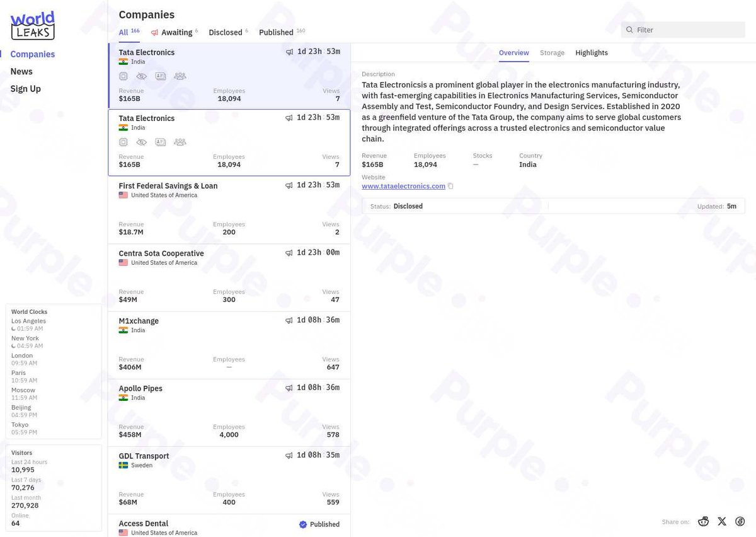The height and width of the screenshot is (537, 756).
Task: Open Centra Sota Cooperative entry
Action: tap(229, 277)
